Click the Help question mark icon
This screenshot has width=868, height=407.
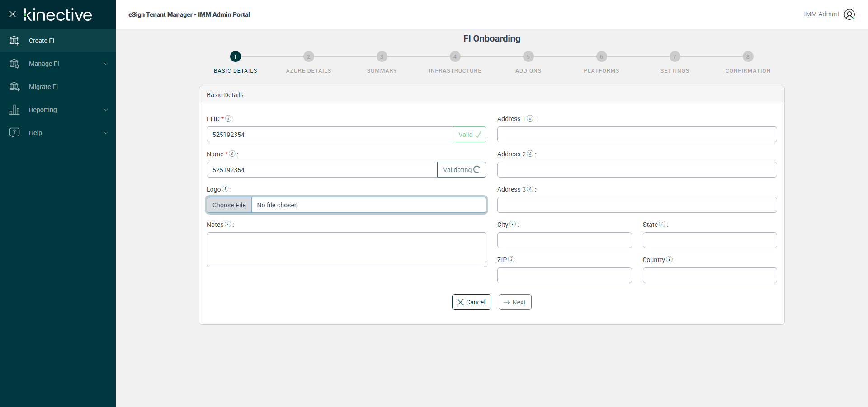point(14,133)
